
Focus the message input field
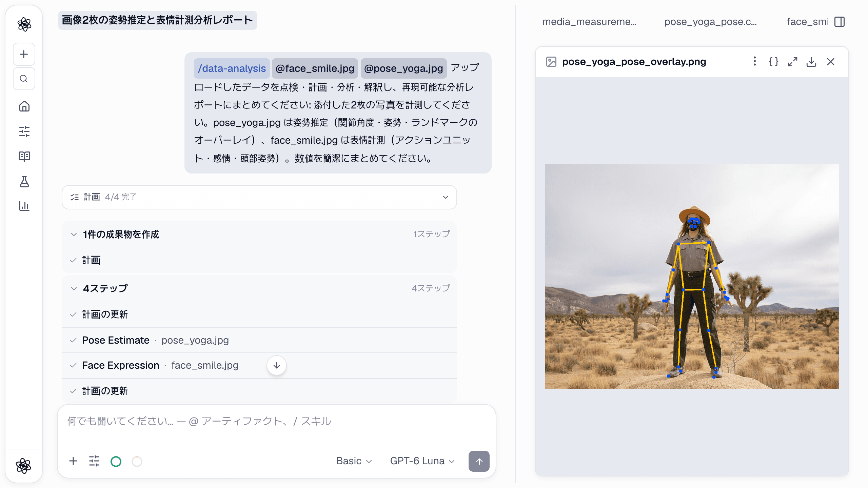click(276, 421)
